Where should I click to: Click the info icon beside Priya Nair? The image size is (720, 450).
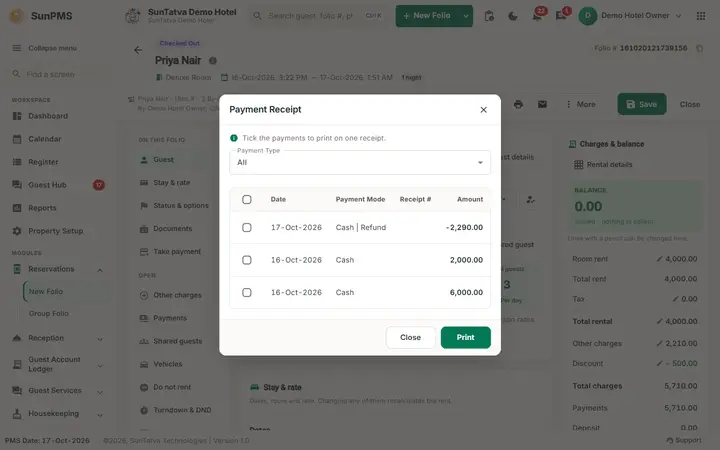213,61
